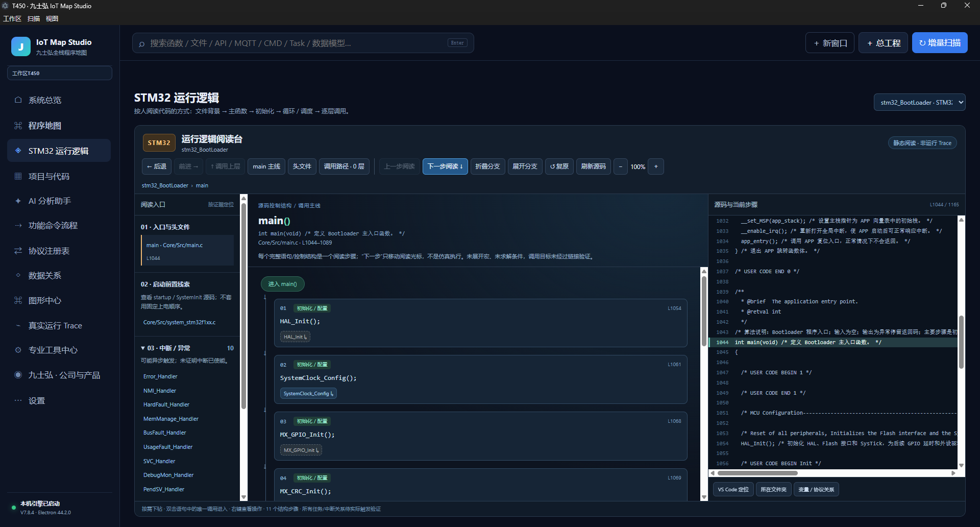The width and height of the screenshot is (980, 527).
Task: Select Error_Handler in interrupt list
Action: point(160,376)
